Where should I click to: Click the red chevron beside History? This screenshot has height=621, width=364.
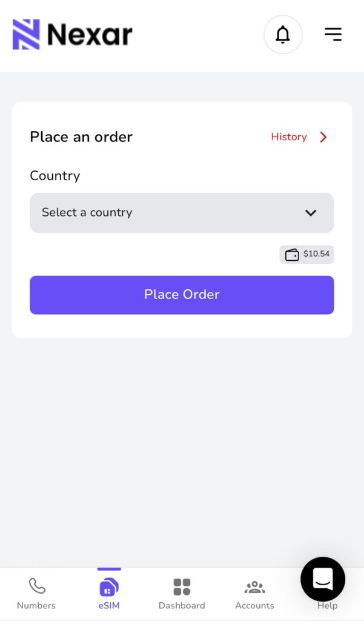point(323,137)
